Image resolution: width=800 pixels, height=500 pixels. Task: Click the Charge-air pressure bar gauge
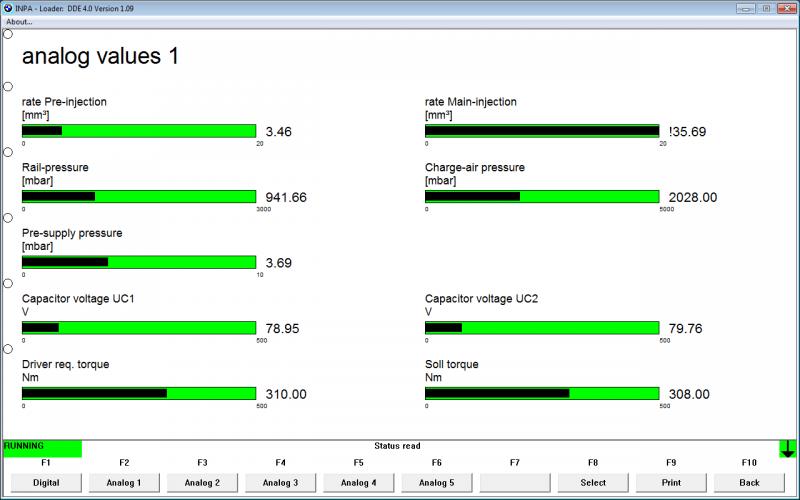[542, 197]
